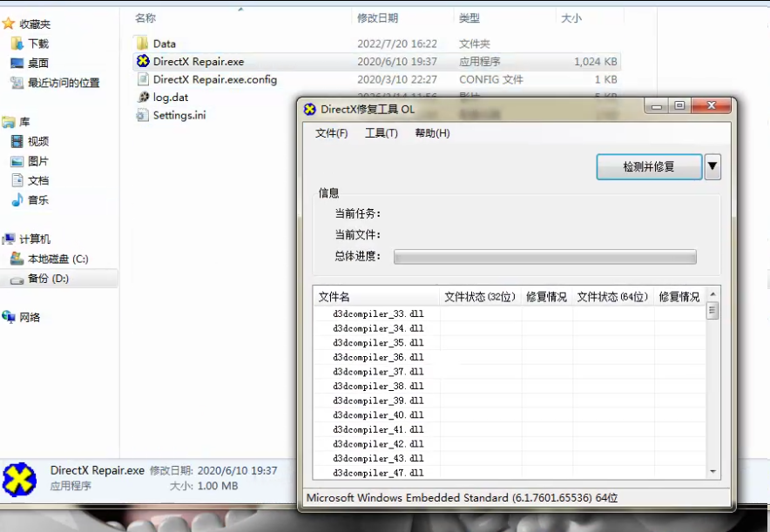This screenshot has width=770, height=532.
Task: Select the d3dcompiler_34.dll row
Action: click(510, 328)
